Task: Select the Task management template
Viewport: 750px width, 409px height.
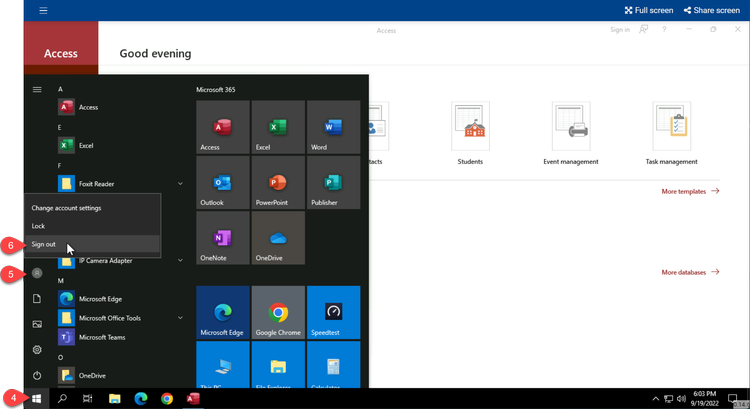Action: coord(671,126)
